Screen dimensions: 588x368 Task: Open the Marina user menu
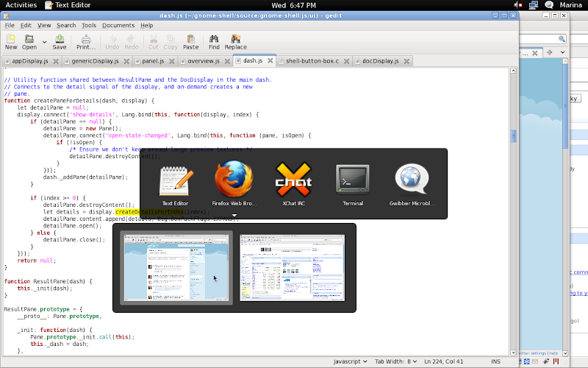(x=571, y=5)
